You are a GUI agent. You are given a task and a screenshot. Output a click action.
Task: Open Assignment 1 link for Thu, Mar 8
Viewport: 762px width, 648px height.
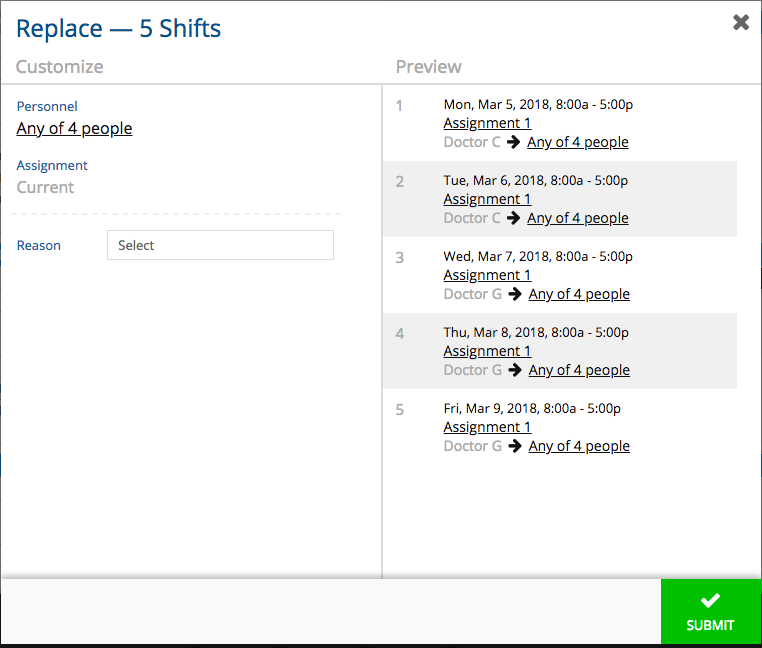(x=487, y=351)
